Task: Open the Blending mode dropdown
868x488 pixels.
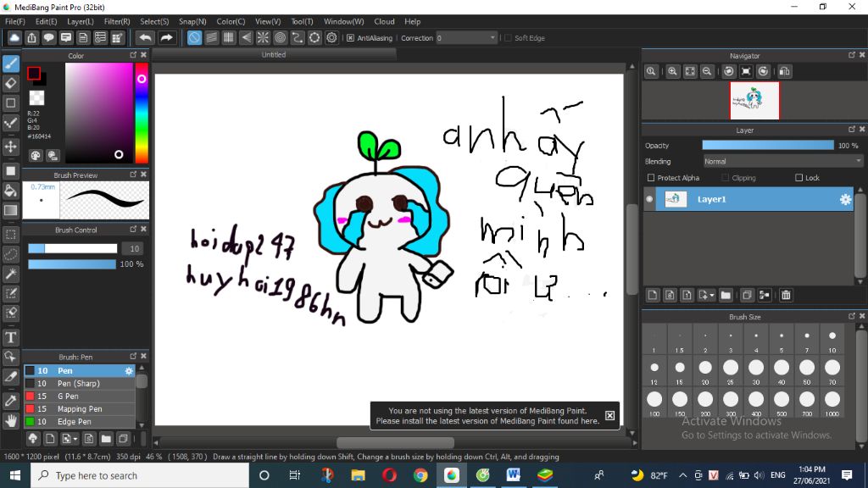Action: [782, 161]
